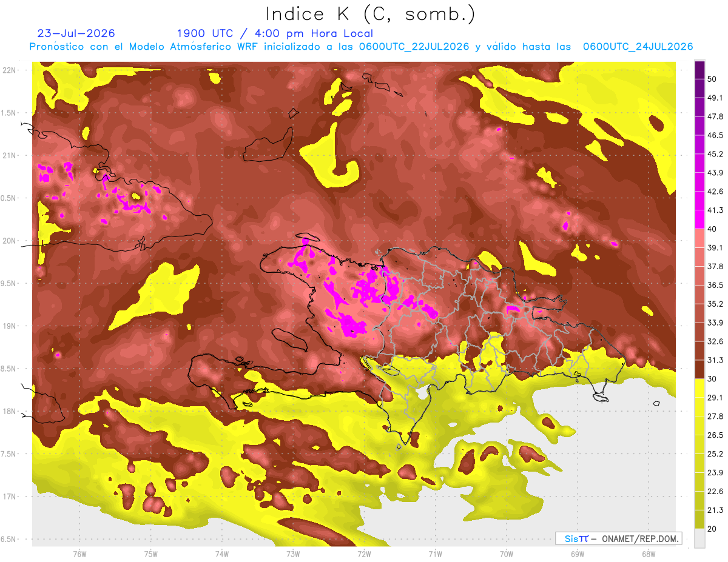Click the legend value "45.2"

715,154
